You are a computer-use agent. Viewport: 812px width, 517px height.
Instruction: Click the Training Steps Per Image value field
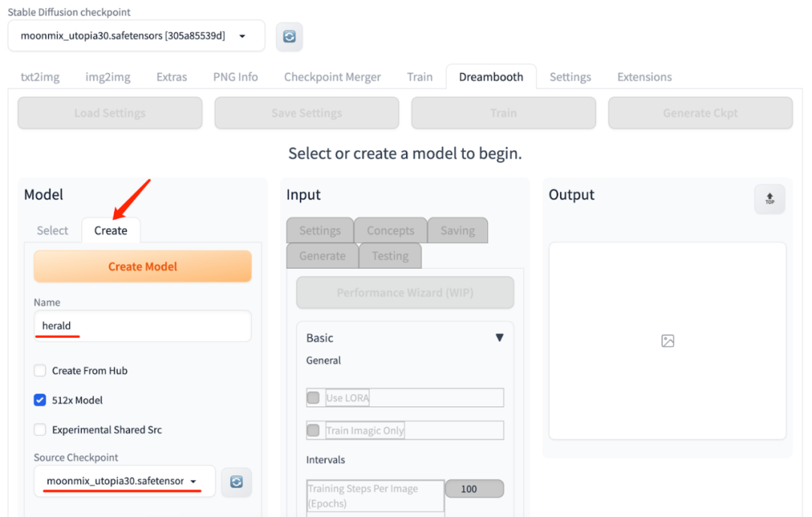[474, 488]
